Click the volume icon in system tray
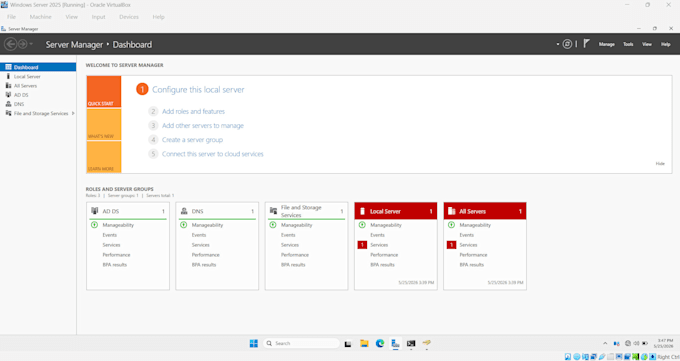 636,343
